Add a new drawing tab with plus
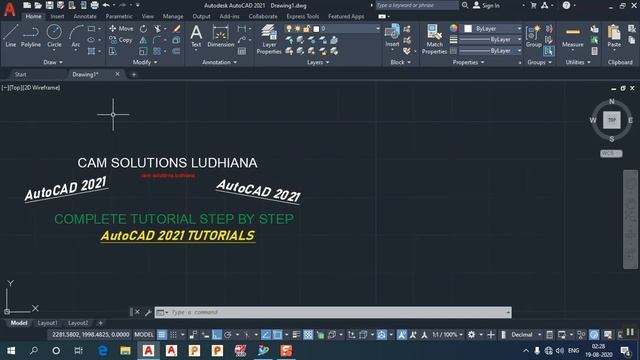640x360 pixels. (133, 74)
